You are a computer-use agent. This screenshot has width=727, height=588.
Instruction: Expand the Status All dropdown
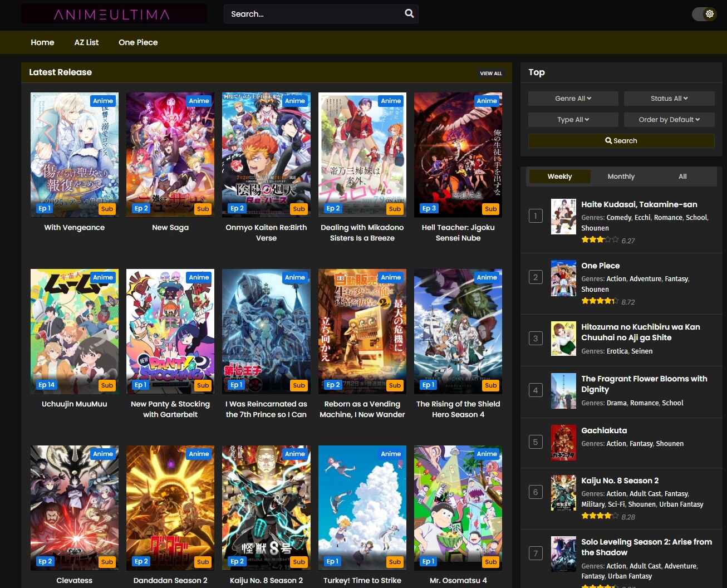tap(669, 99)
